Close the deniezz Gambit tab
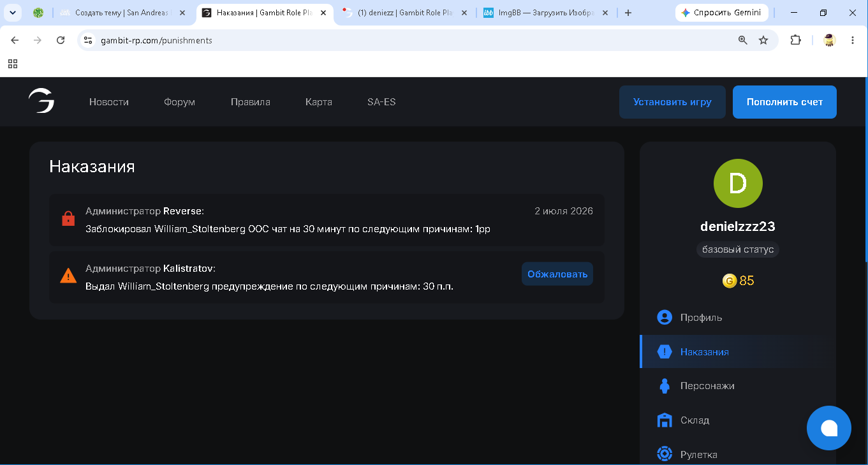The image size is (868, 465). (x=464, y=13)
